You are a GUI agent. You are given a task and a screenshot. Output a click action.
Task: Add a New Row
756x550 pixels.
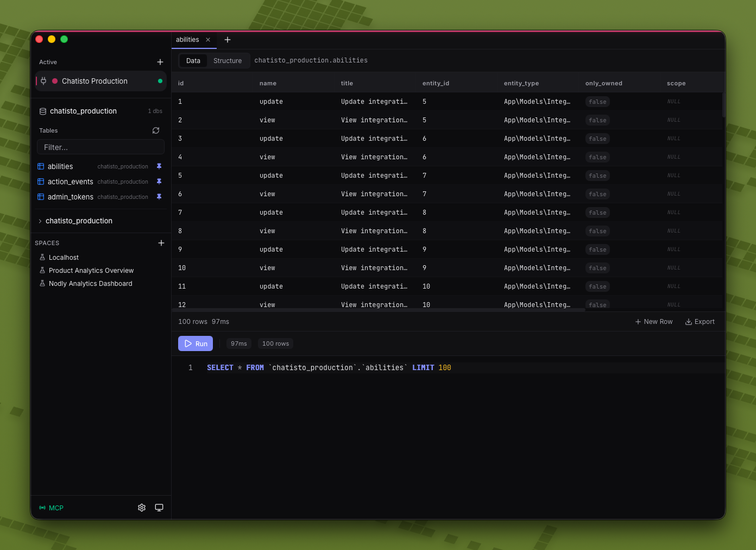click(x=654, y=322)
